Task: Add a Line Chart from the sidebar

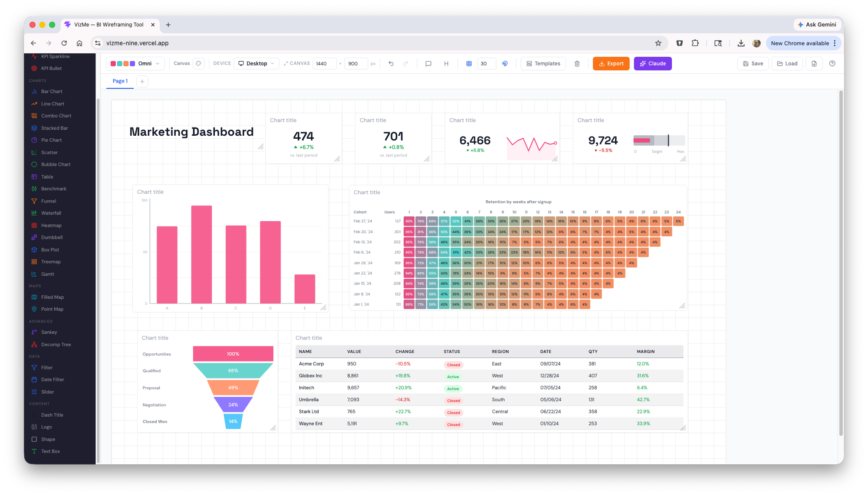Action: pos(53,104)
